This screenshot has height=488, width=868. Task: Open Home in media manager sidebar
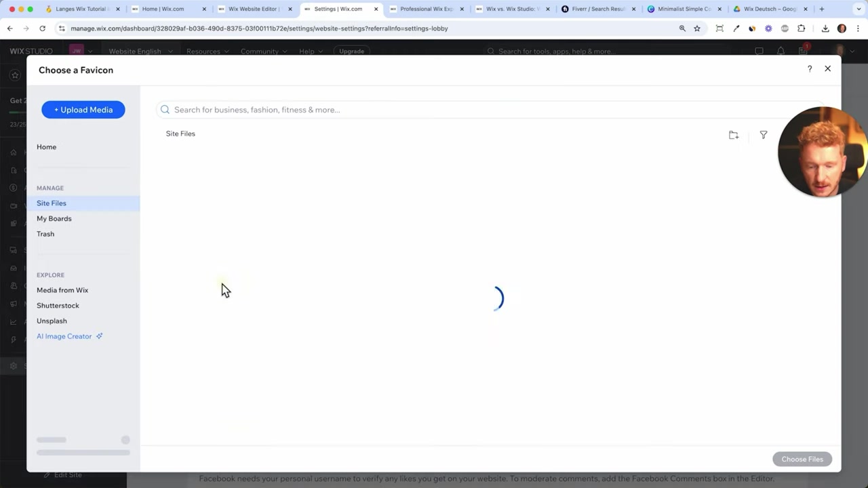click(x=46, y=147)
